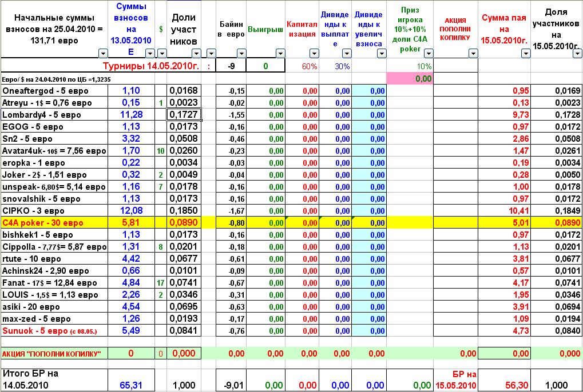Click the БР на 15.05.2010 total 56,30
Screen dimensions: 583x392
point(516,385)
